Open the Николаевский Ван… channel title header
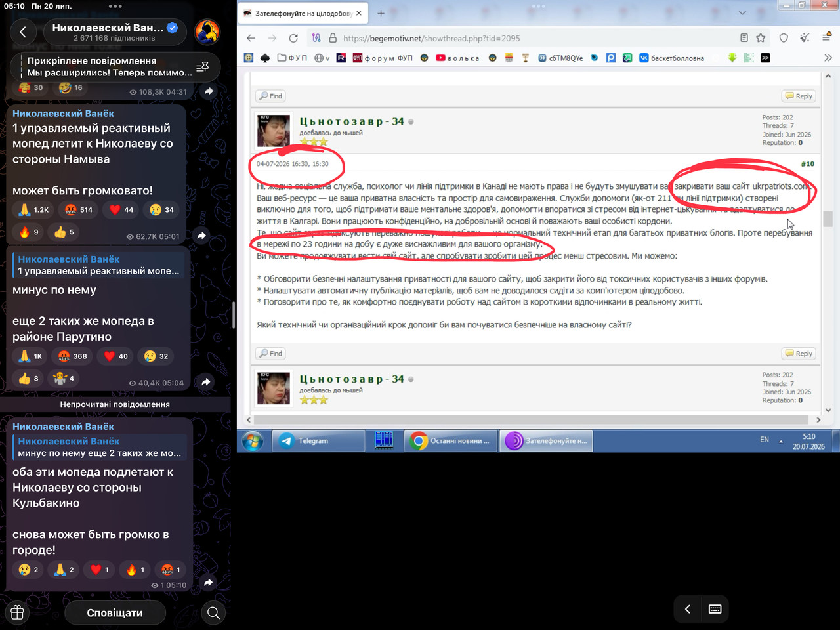The image size is (840, 630). pyautogui.click(x=114, y=31)
